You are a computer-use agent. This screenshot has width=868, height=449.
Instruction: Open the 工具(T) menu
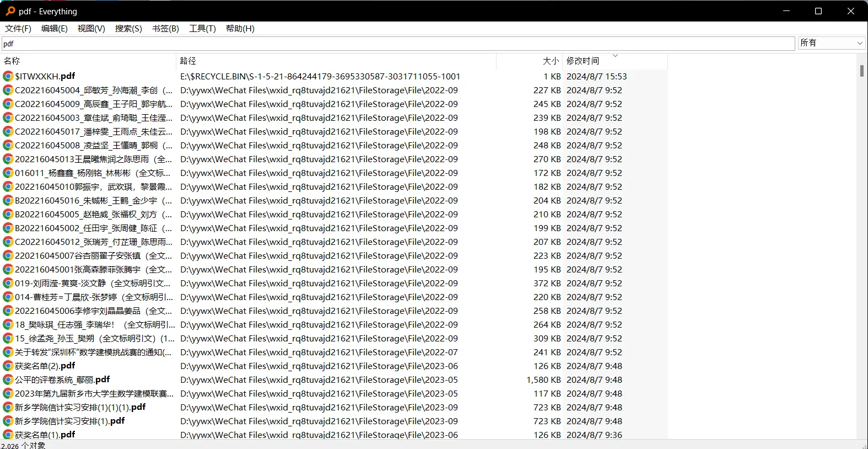[202, 29]
